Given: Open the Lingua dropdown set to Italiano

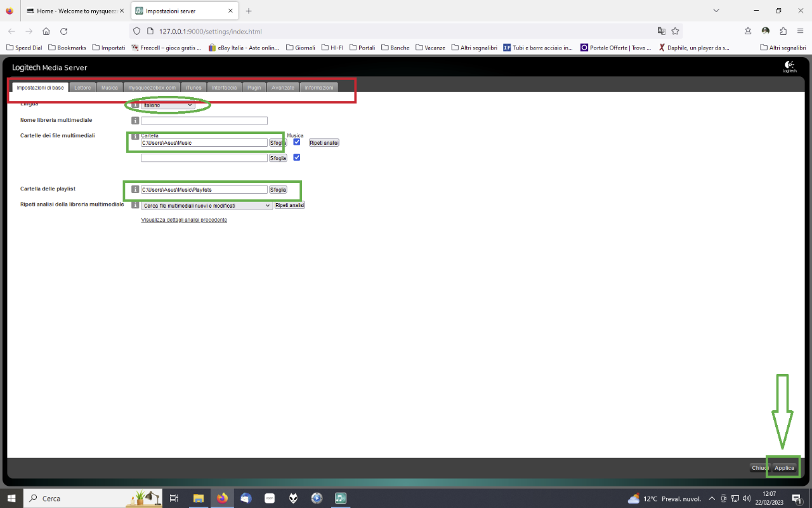Looking at the screenshot, I should [x=167, y=105].
